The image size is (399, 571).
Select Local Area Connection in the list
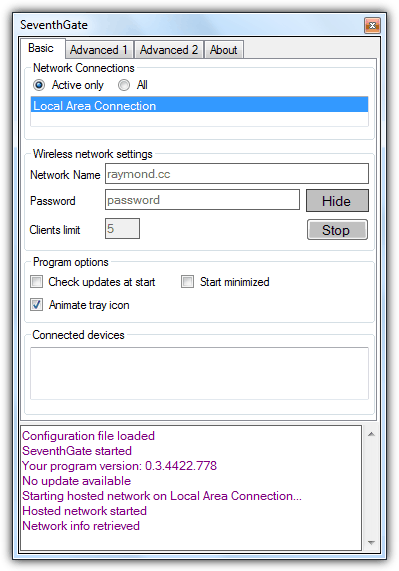point(200,105)
